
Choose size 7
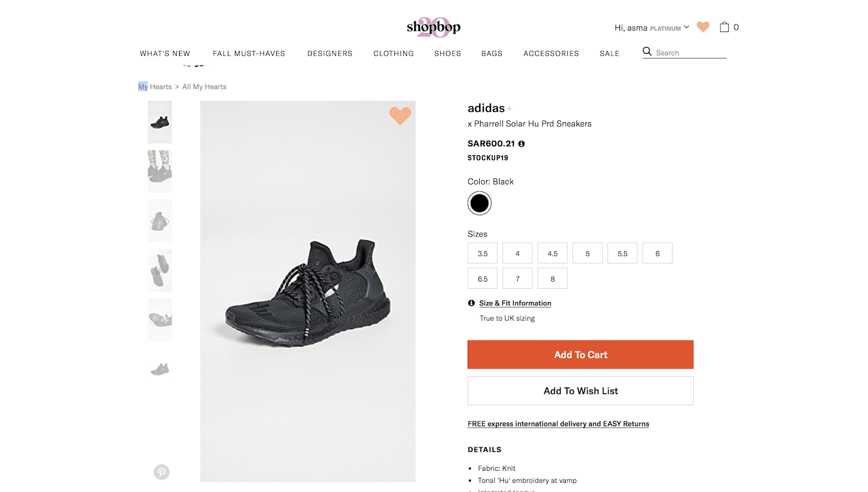tap(518, 279)
